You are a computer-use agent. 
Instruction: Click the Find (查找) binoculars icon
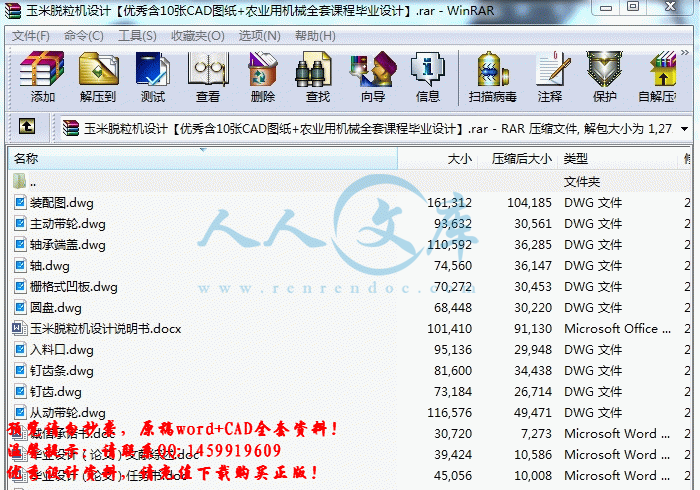pos(317,76)
